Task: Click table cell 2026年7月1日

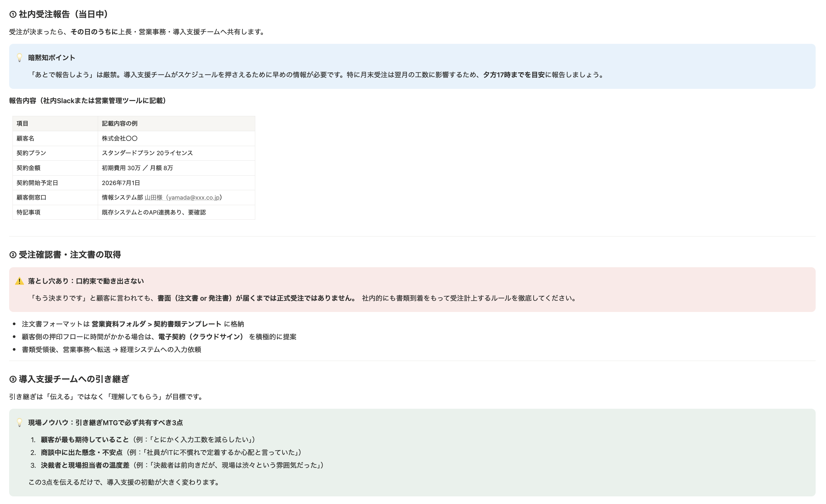Action: tap(176, 183)
